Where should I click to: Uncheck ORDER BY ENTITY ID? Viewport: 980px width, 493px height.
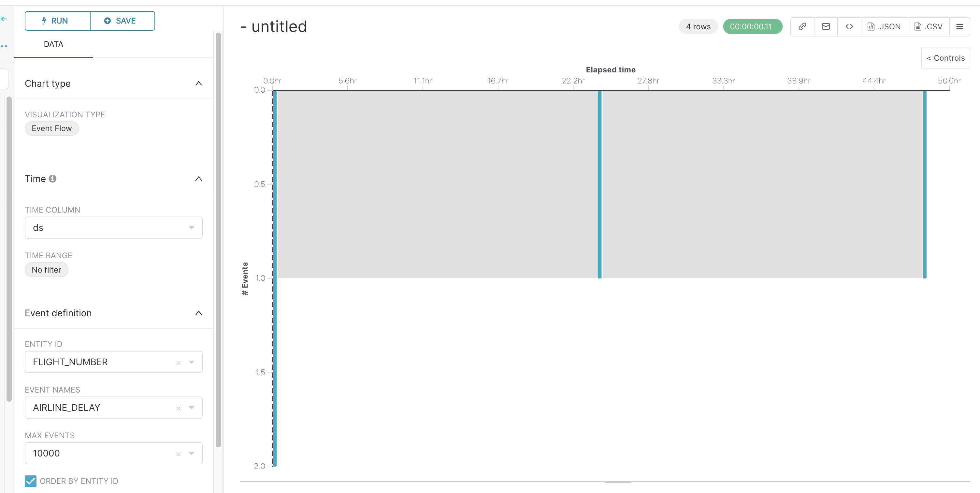30,481
